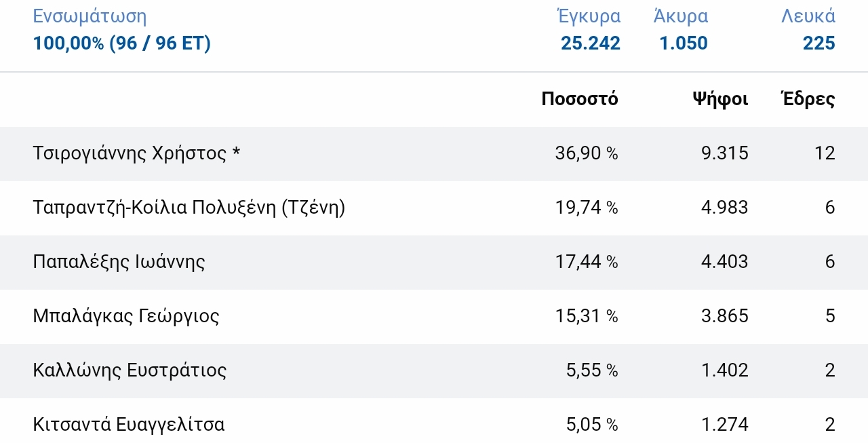Click the Άκυρα count 1.050
Image resolution: width=868 pixels, height=443 pixels.
[684, 43]
